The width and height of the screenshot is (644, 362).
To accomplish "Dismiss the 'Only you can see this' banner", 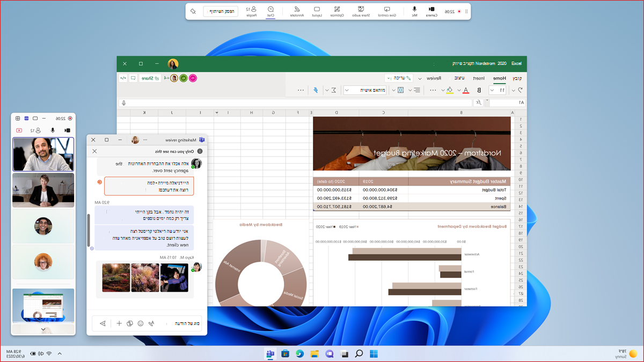I will click(94, 151).
